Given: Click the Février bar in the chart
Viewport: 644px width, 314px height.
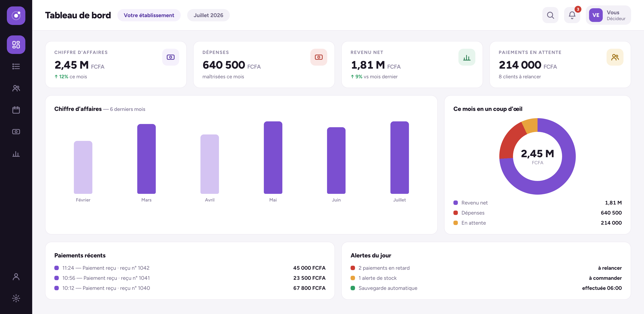Looking at the screenshot, I should pos(83,167).
